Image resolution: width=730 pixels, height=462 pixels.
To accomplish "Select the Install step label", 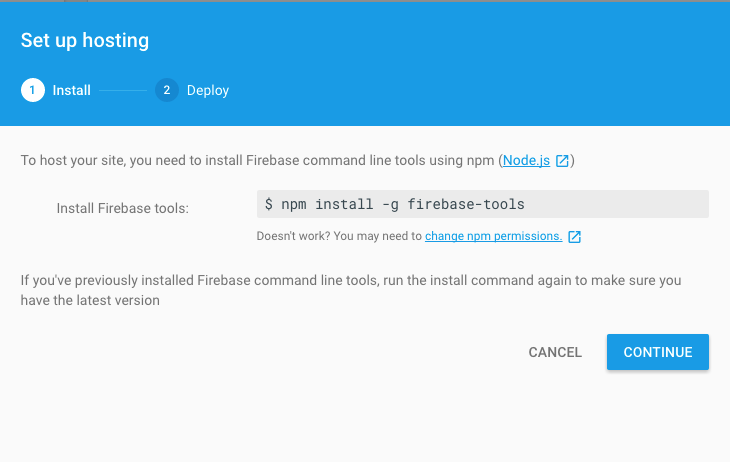I will click(72, 90).
